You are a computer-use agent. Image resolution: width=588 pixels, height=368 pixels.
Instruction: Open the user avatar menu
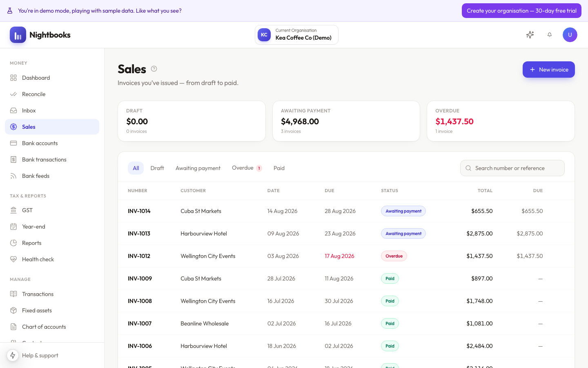570,35
